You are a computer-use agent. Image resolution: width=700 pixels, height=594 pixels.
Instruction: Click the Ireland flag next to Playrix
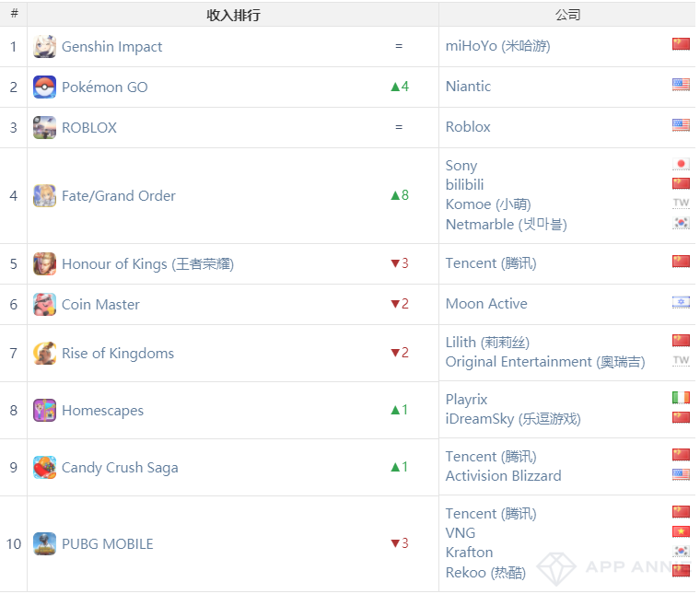click(x=681, y=397)
